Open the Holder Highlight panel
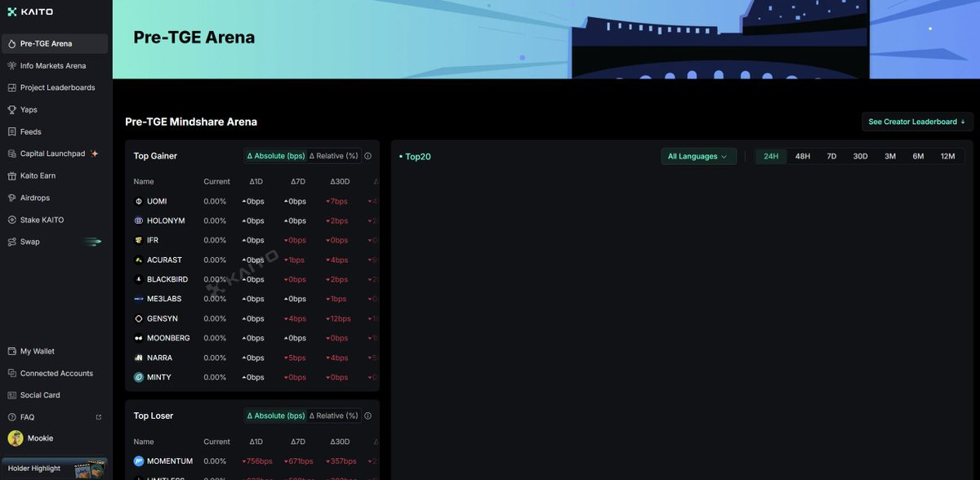 [54, 469]
